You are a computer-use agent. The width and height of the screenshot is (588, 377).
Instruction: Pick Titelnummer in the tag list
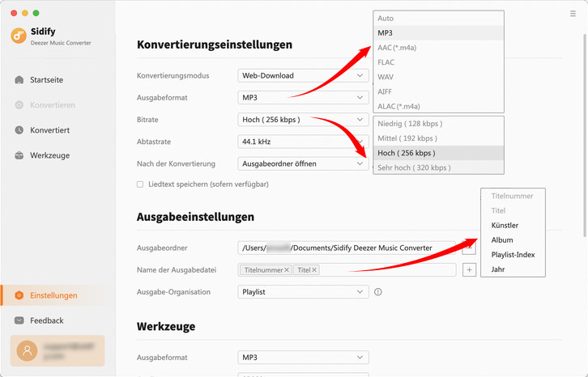tap(513, 196)
